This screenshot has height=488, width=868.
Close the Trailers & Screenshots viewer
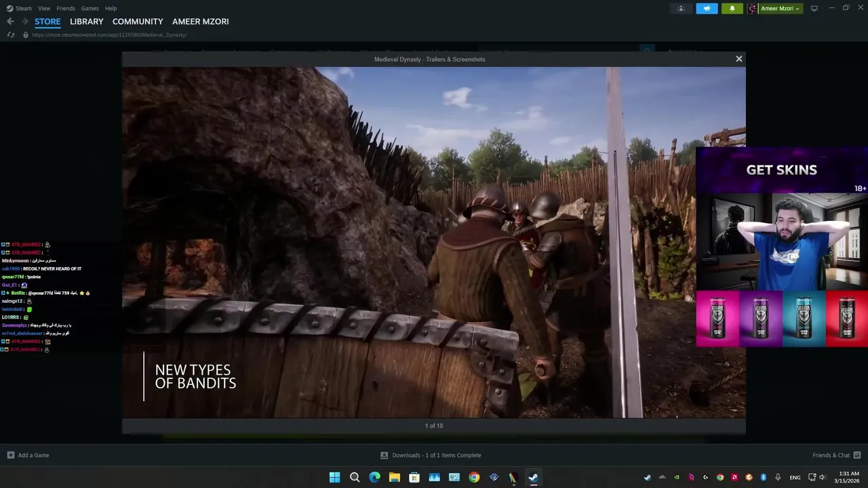click(739, 59)
